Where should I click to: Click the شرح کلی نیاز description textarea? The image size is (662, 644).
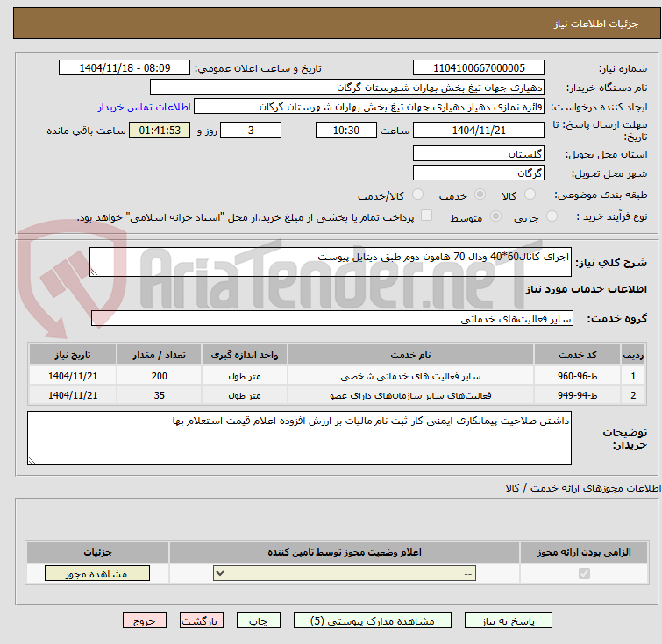tap(331, 262)
